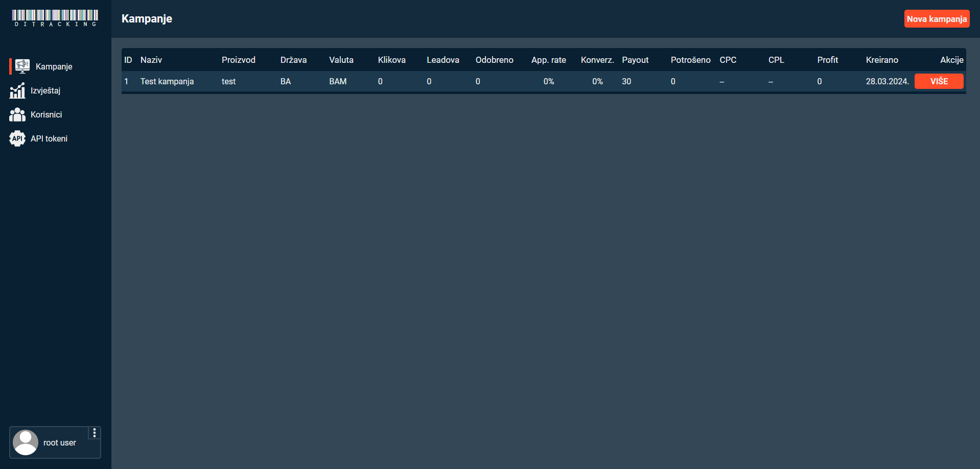Select the Kreirano column header
The image size is (980, 469).
tap(882, 60)
